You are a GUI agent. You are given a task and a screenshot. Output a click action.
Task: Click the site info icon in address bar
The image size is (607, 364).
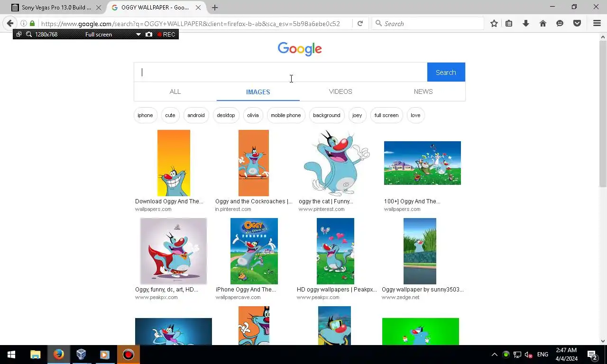coord(23,23)
